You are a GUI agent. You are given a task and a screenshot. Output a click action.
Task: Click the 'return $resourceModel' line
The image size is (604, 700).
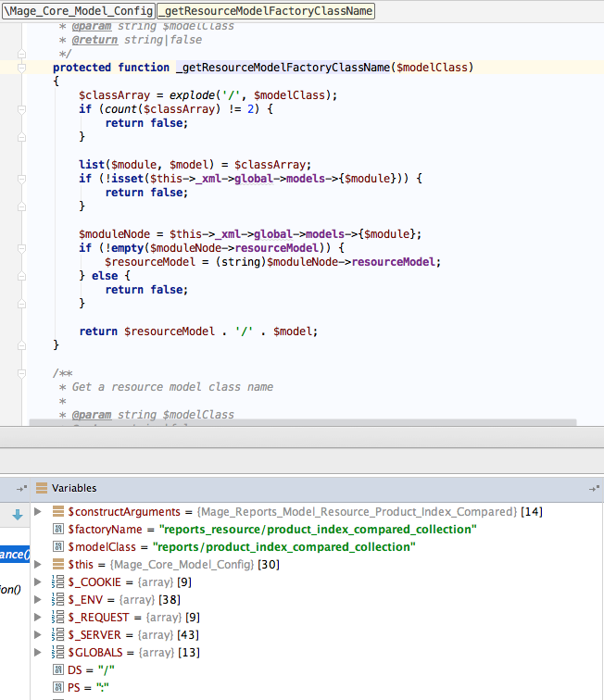pyautogui.click(x=198, y=331)
